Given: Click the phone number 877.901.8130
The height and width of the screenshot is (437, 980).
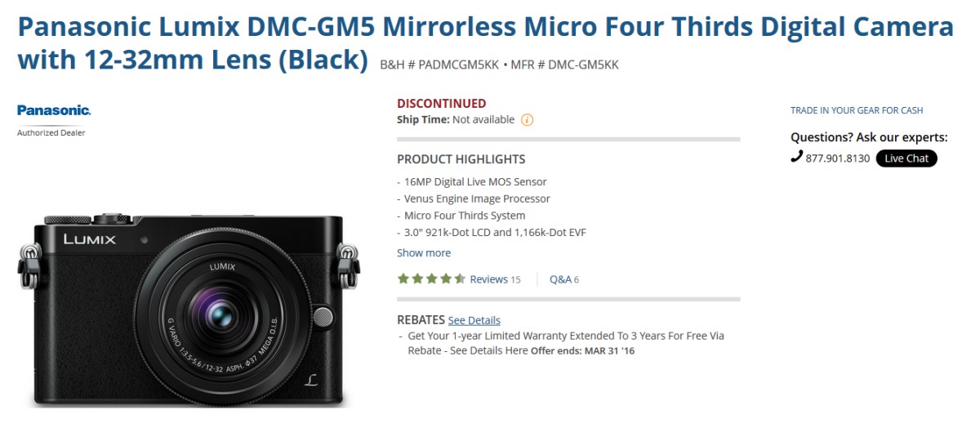Looking at the screenshot, I should (x=838, y=158).
